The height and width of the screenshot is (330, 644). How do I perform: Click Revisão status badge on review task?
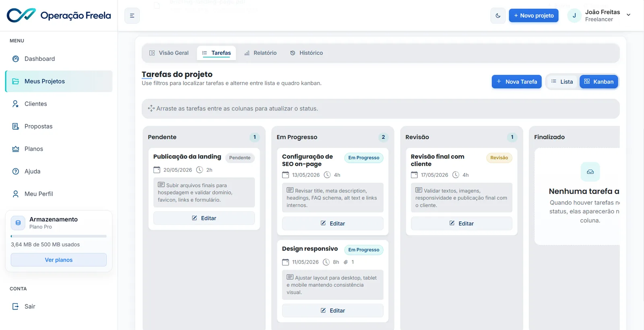tap(499, 158)
